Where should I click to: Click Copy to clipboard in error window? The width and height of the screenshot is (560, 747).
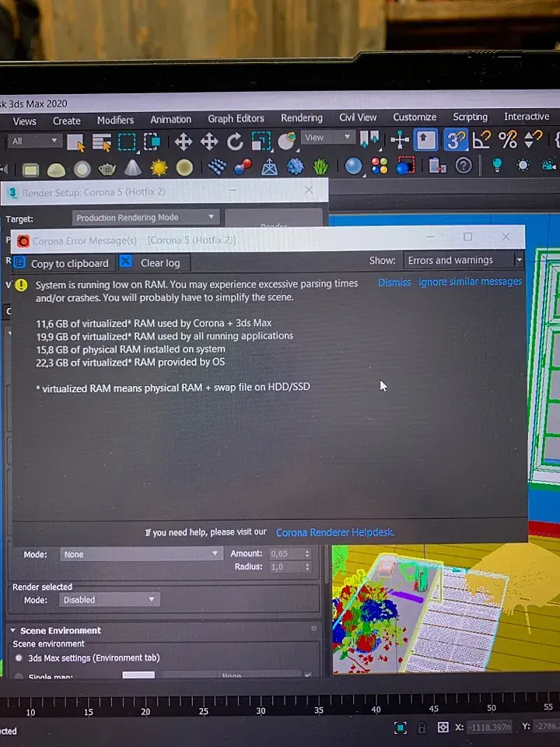click(63, 264)
